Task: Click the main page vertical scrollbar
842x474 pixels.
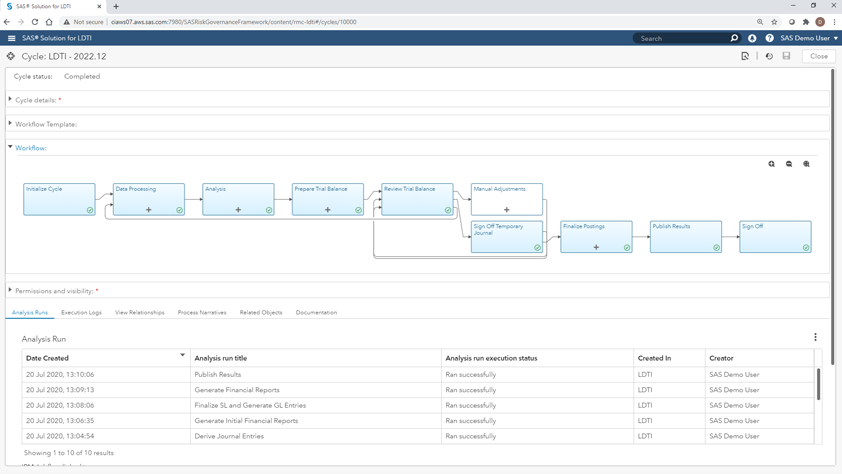Action: 833,215
